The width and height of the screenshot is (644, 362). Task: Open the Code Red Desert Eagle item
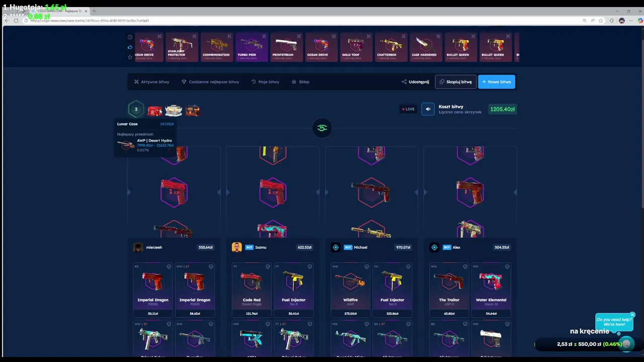[252, 290]
